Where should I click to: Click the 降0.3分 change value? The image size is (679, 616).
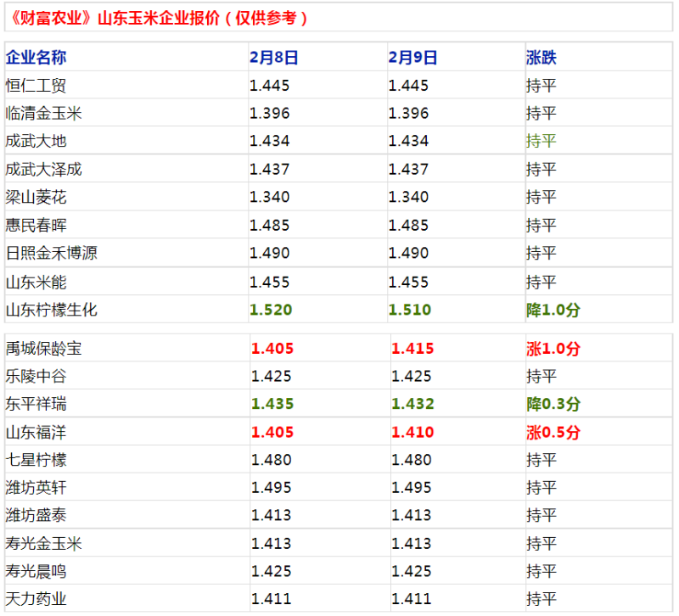point(553,404)
